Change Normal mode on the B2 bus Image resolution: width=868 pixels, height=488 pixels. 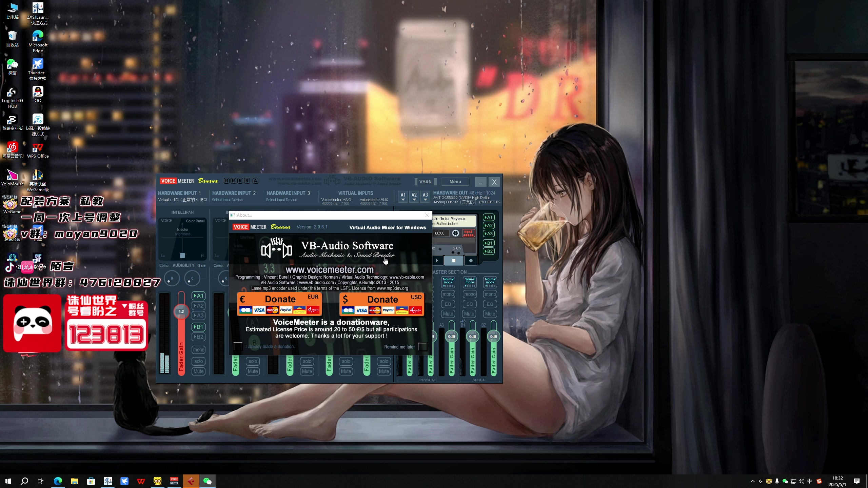(x=490, y=282)
